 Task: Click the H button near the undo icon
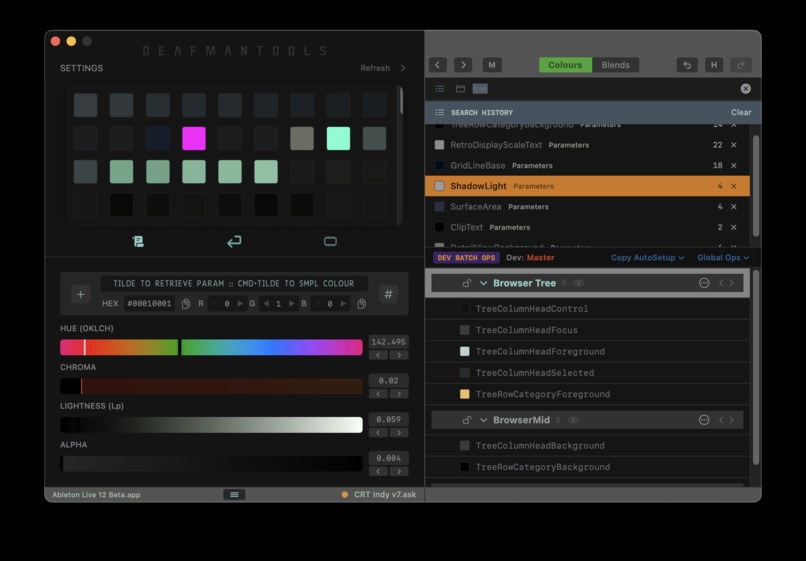pyautogui.click(x=714, y=65)
